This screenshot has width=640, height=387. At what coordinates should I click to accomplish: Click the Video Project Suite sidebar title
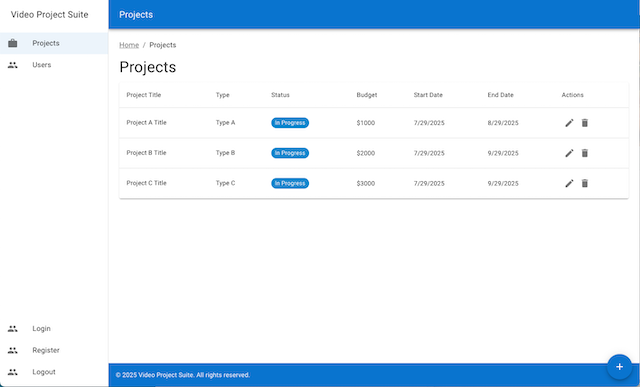pos(49,15)
